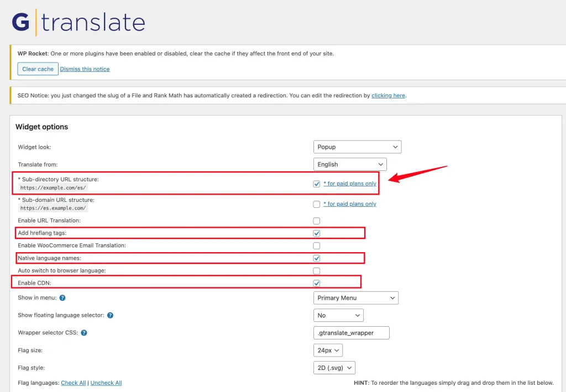Enable Sub-domain URL structure checkbox
This screenshot has width=566, height=392.
[317, 205]
